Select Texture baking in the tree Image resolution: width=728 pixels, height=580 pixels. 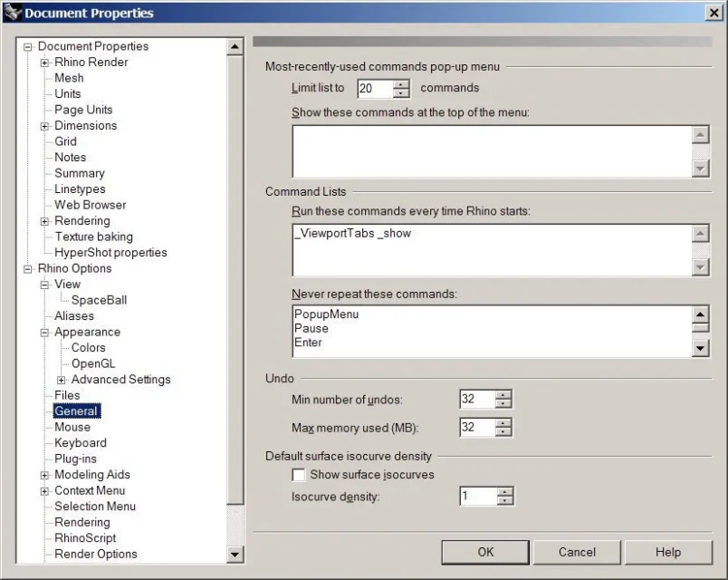click(x=94, y=237)
